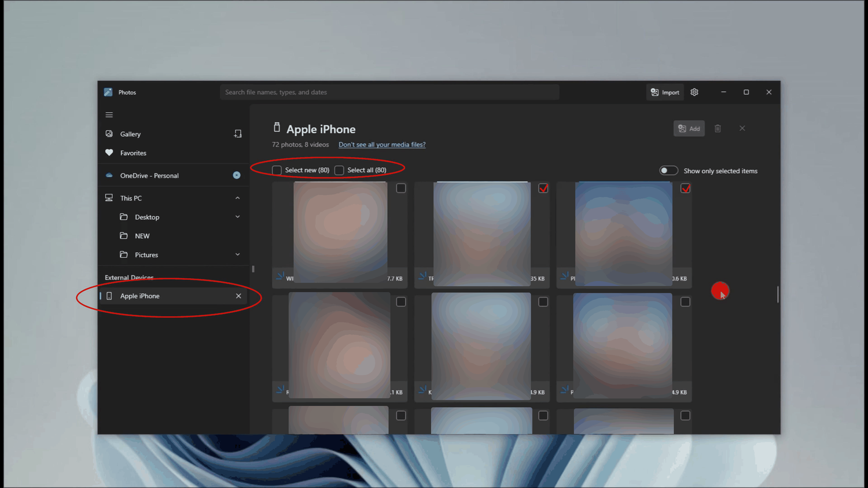The height and width of the screenshot is (488, 868).
Task: Check the third-row first photo checkbox
Action: [401, 416]
